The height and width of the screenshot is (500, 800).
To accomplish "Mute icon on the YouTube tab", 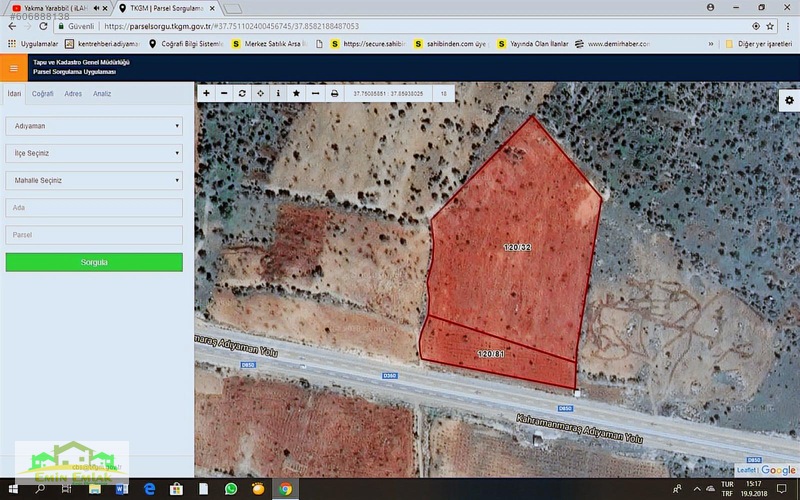I will (96, 8).
